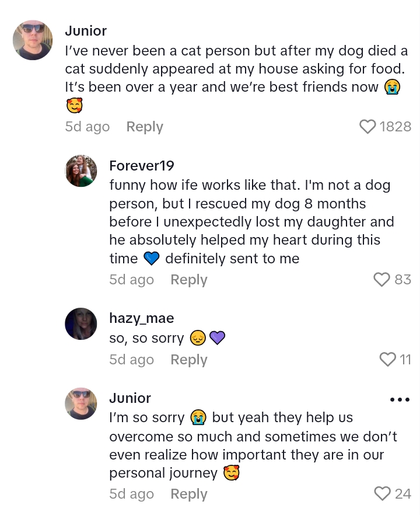Screen dimensions: 420x515
Task: Reply to Junior's top cat comment
Action: click(145, 127)
